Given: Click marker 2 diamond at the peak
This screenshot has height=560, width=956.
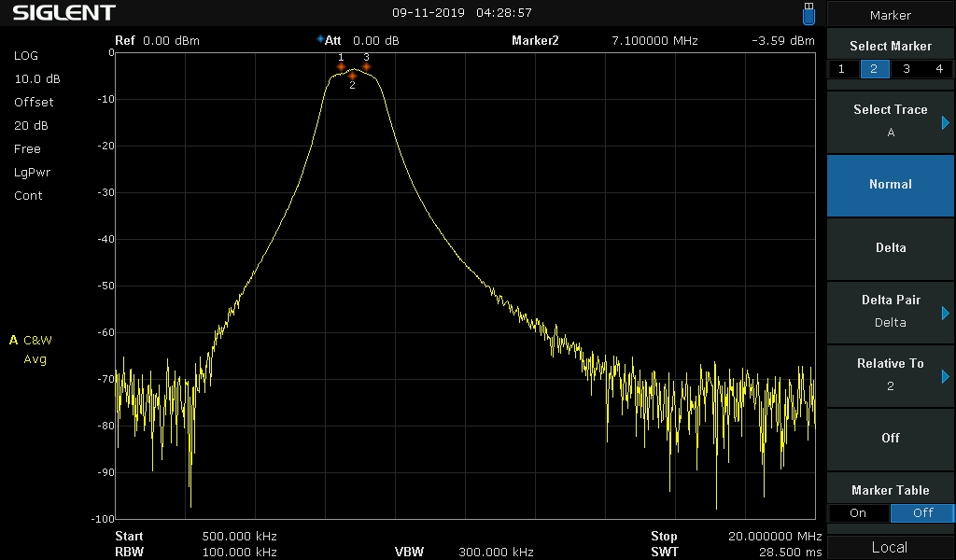Looking at the screenshot, I should [x=352, y=76].
